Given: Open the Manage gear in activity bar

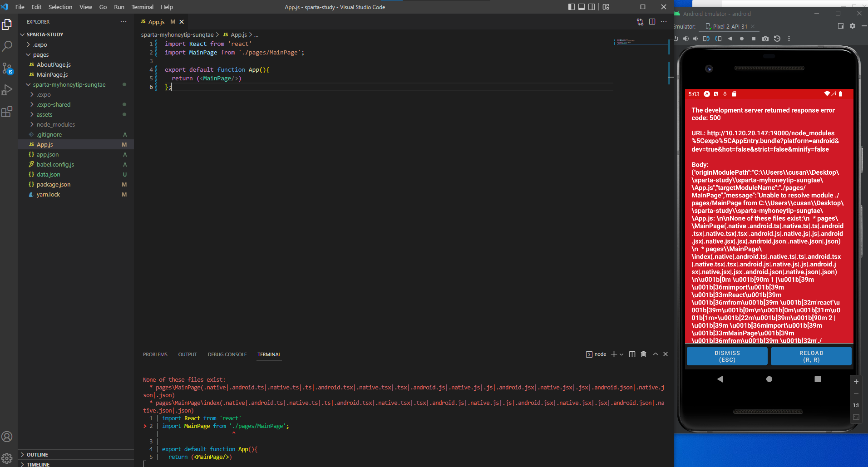Looking at the screenshot, I should 7,458.
